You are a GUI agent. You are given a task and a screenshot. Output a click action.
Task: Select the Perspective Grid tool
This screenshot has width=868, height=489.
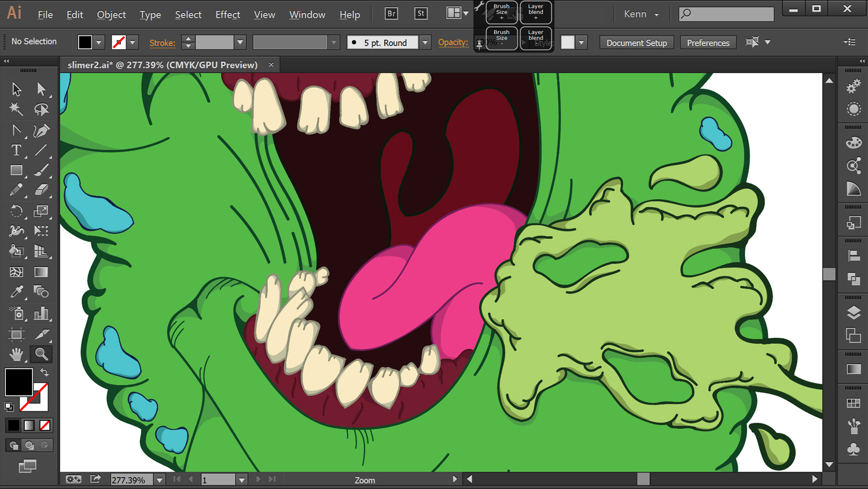(41, 251)
